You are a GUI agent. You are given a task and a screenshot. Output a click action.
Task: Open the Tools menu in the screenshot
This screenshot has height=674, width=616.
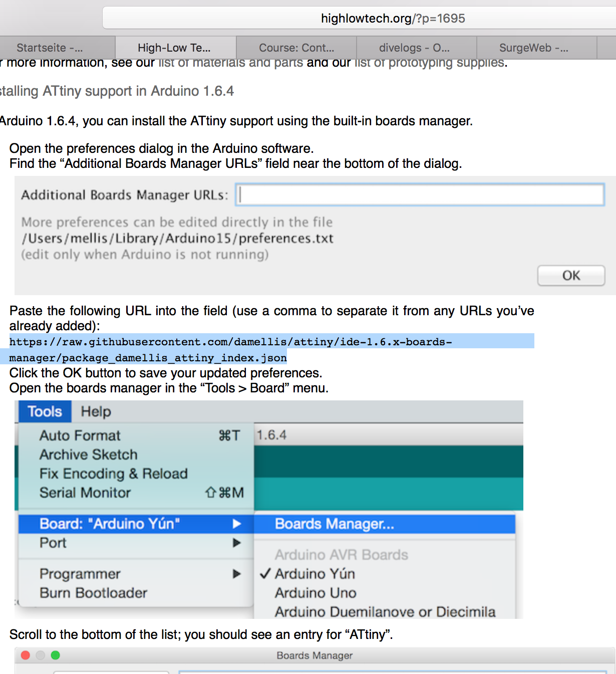[45, 411]
